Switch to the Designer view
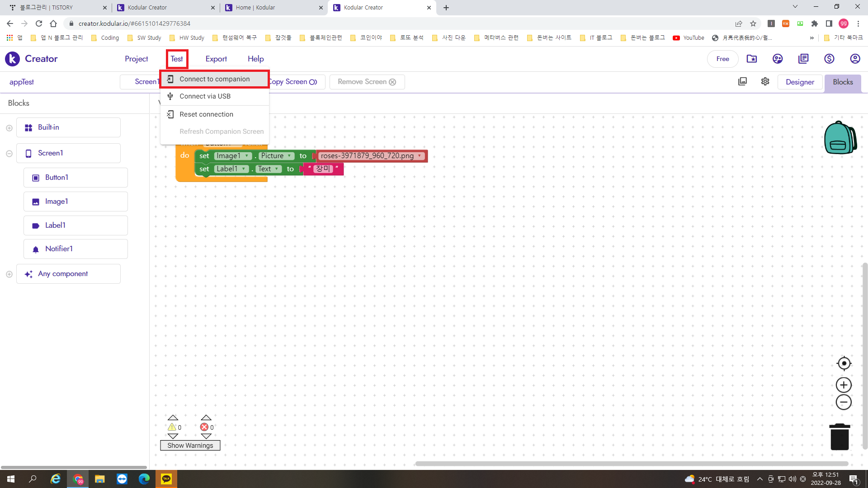This screenshot has height=488, width=868. [800, 82]
